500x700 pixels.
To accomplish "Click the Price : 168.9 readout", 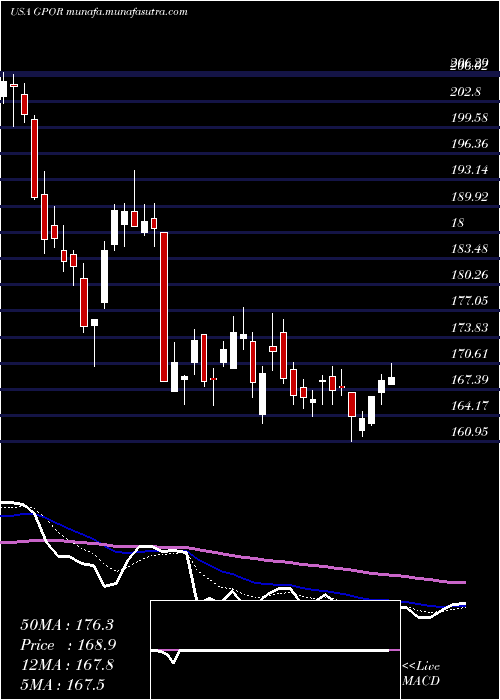I will [69, 645].
